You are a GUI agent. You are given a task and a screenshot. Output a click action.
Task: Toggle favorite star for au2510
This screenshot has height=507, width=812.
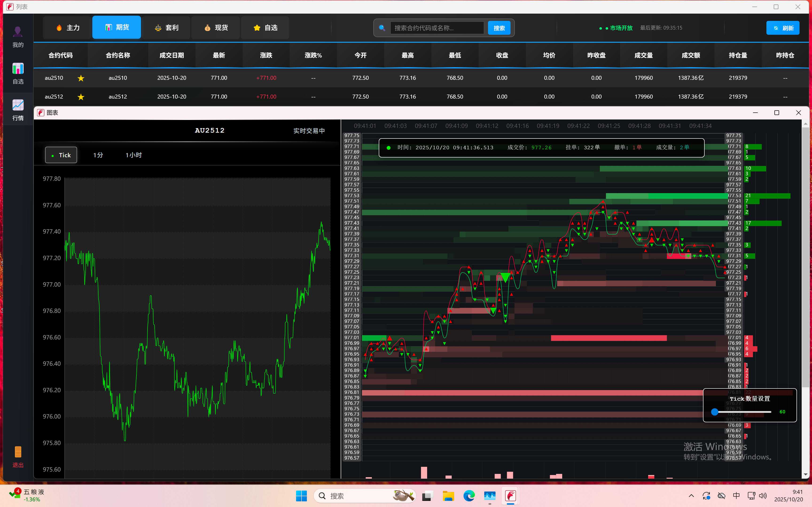tap(81, 78)
